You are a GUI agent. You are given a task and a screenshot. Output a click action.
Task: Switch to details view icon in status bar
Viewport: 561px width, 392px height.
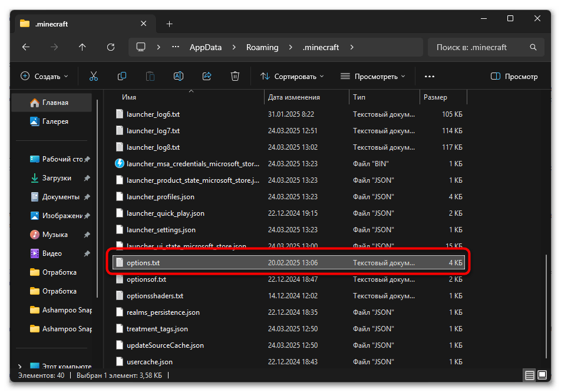[530, 375]
